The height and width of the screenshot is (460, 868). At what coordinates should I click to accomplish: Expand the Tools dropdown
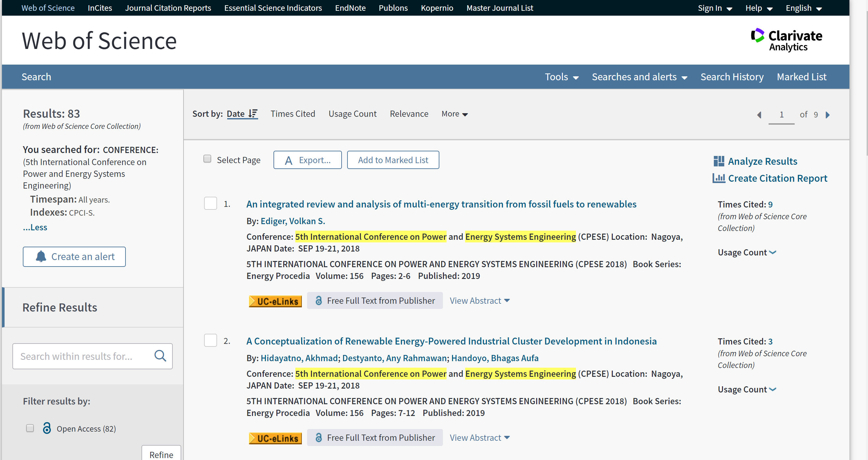click(x=562, y=77)
